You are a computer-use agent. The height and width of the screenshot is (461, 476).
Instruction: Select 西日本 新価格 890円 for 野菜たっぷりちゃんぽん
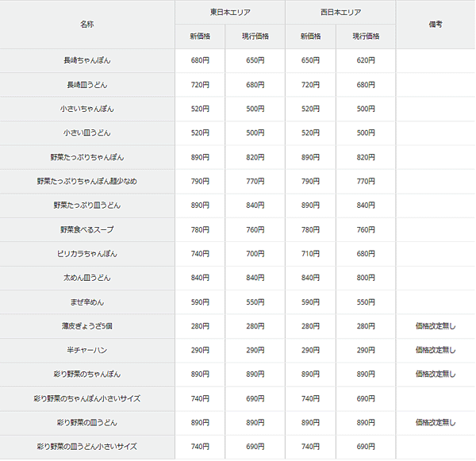pos(310,157)
